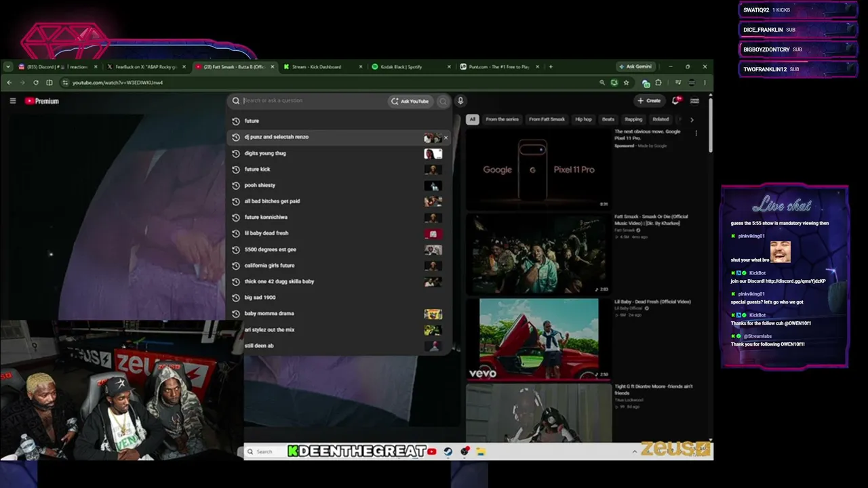Select 'baby momma drama' suggestion
The image size is (868, 488).
click(x=339, y=314)
